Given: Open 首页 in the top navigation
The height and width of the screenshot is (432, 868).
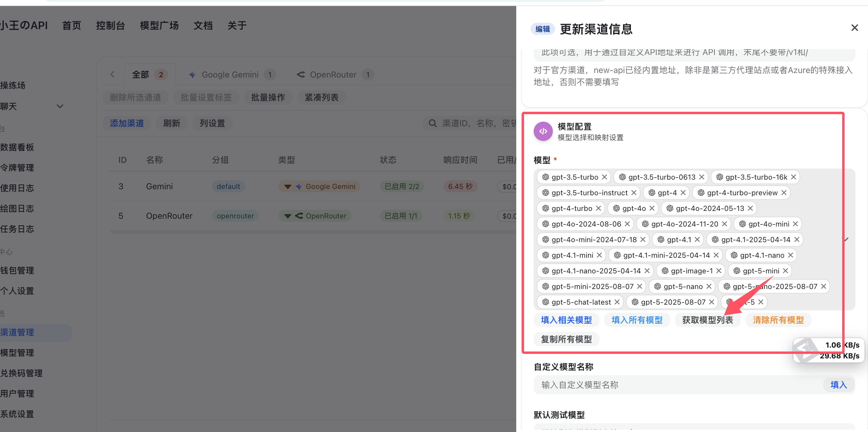Looking at the screenshot, I should tap(72, 26).
